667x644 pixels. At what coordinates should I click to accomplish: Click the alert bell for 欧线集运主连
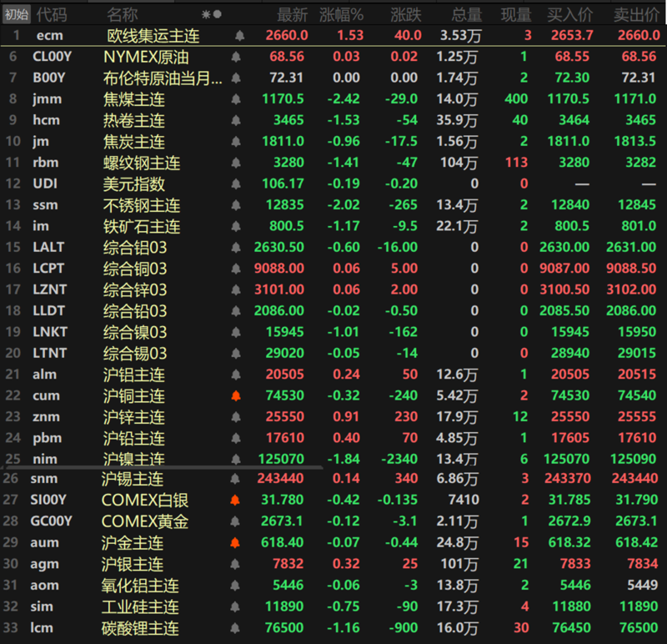239,36
